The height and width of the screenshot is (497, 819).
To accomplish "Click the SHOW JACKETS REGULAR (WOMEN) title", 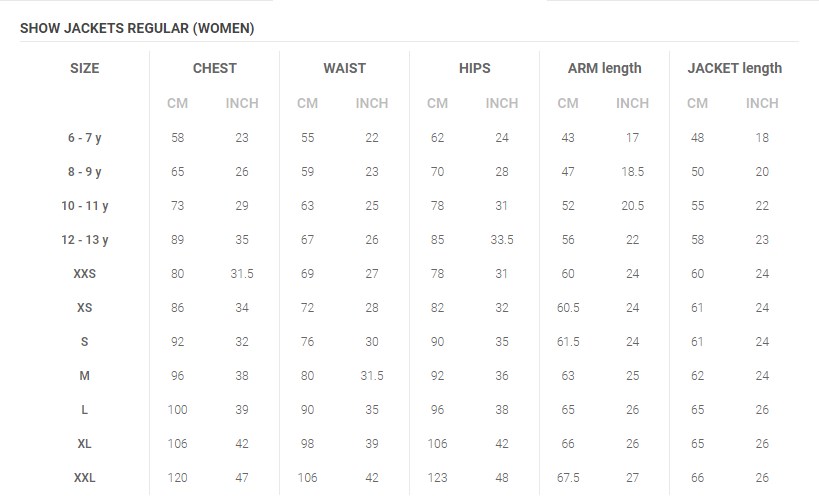I will tap(137, 28).
